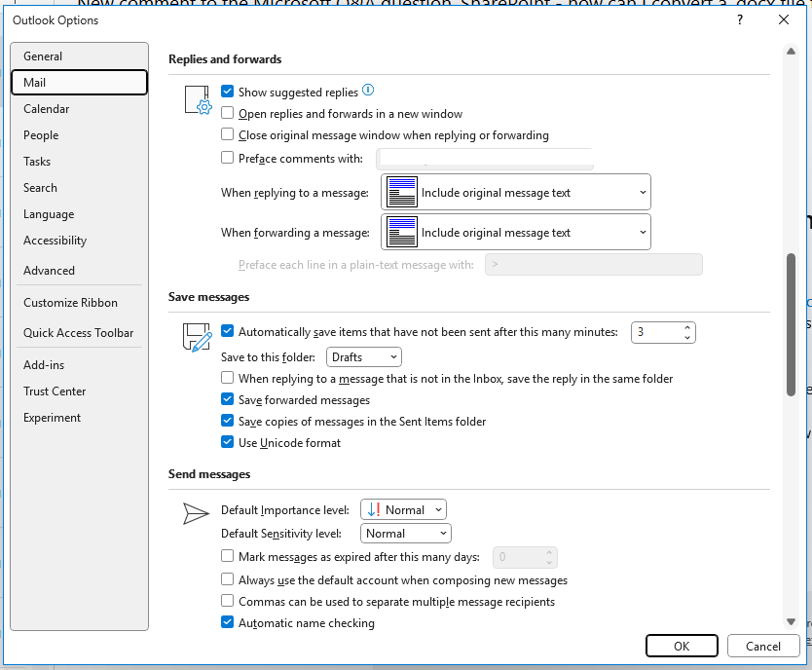Uncheck Save copies in Sent Items folder
The height and width of the screenshot is (670, 812).
227,421
